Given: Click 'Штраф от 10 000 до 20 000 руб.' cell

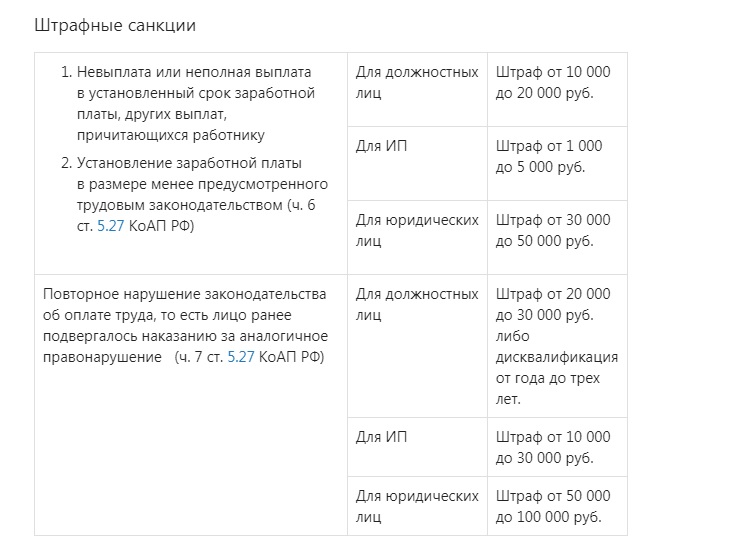Looking at the screenshot, I should point(557,89).
